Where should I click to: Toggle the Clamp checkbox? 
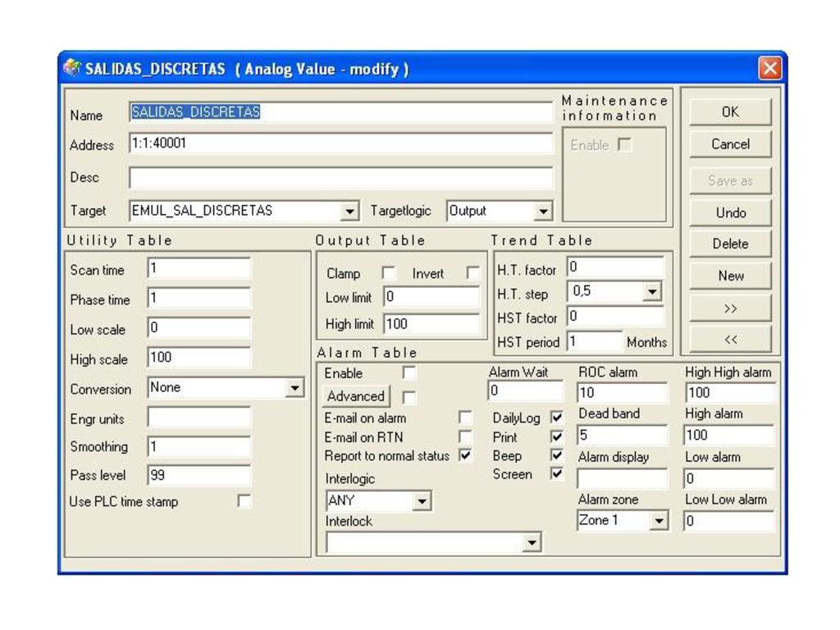click(x=389, y=273)
